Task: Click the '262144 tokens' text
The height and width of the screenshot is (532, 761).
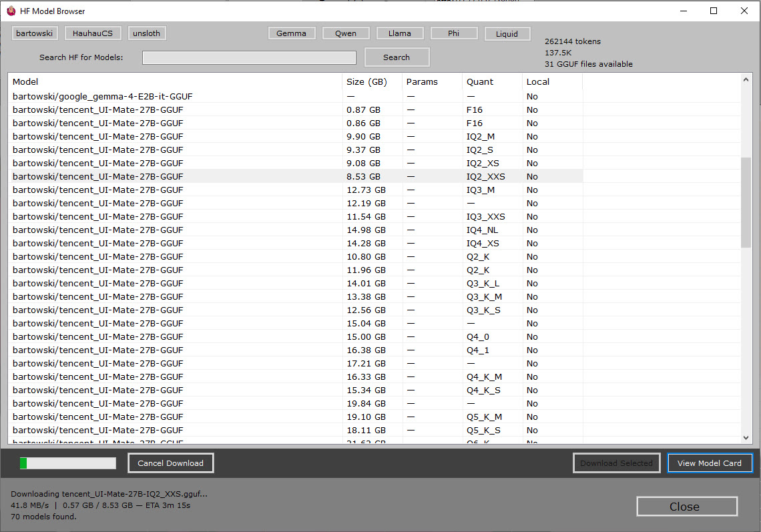Action: [573, 41]
